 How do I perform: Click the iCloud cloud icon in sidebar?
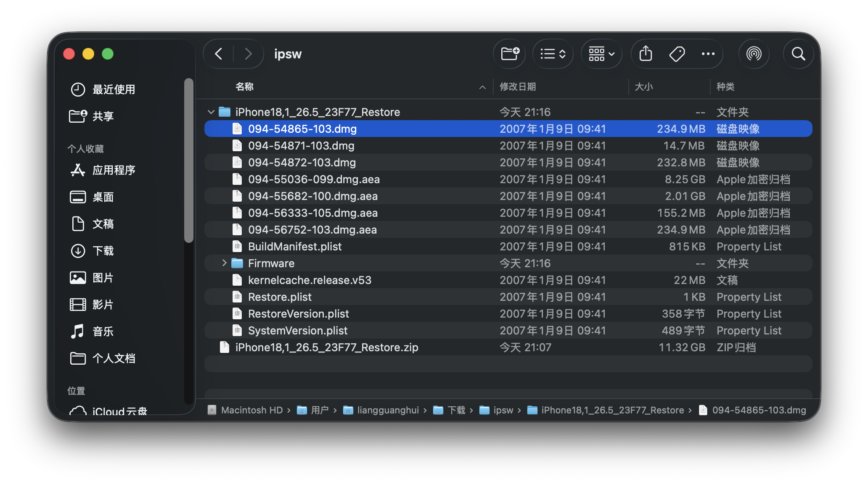tap(78, 411)
